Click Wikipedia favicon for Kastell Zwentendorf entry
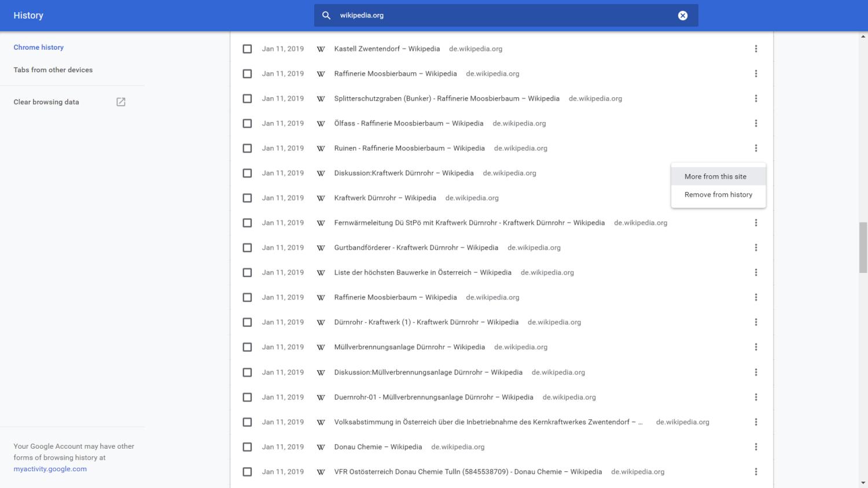 point(321,49)
